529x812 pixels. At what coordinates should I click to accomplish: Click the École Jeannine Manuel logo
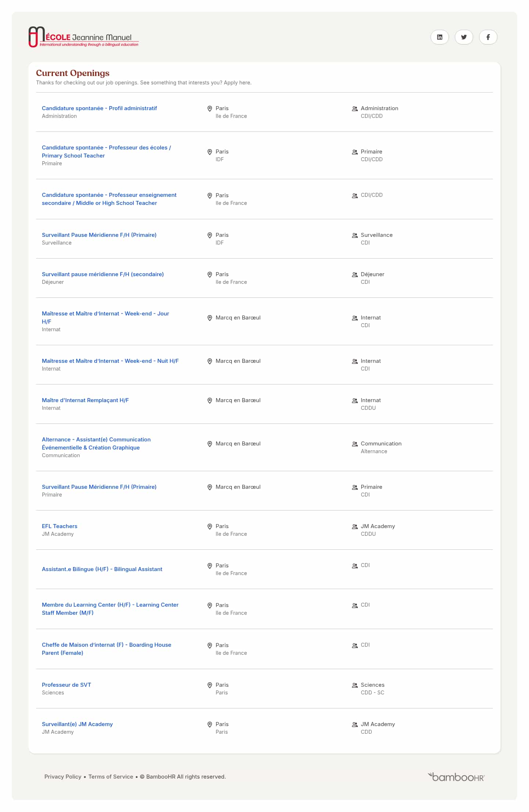pos(84,37)
